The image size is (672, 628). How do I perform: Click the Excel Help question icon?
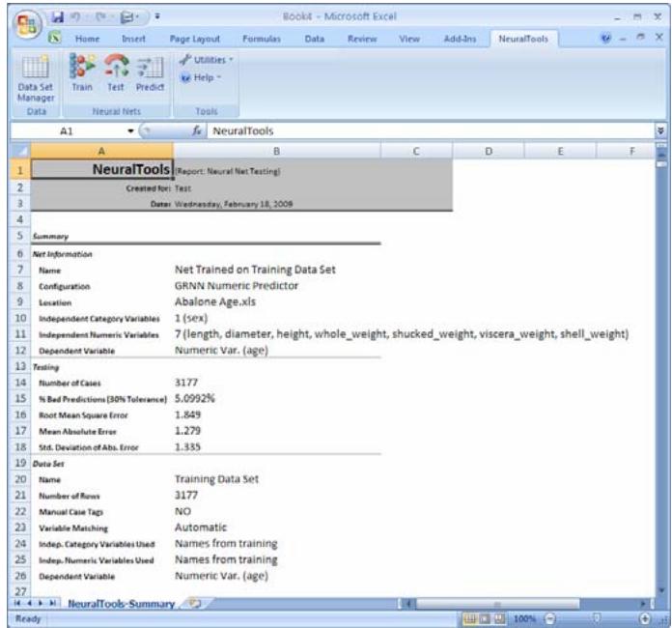coord(605,39)
